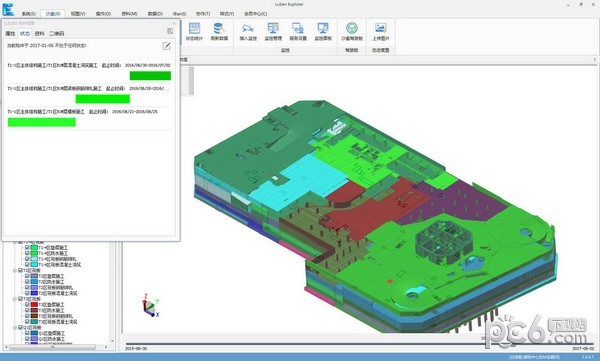This screenshot has width=600, height=361.
Task: Switch to the 二维码 tab
Action: pos(56,34)
